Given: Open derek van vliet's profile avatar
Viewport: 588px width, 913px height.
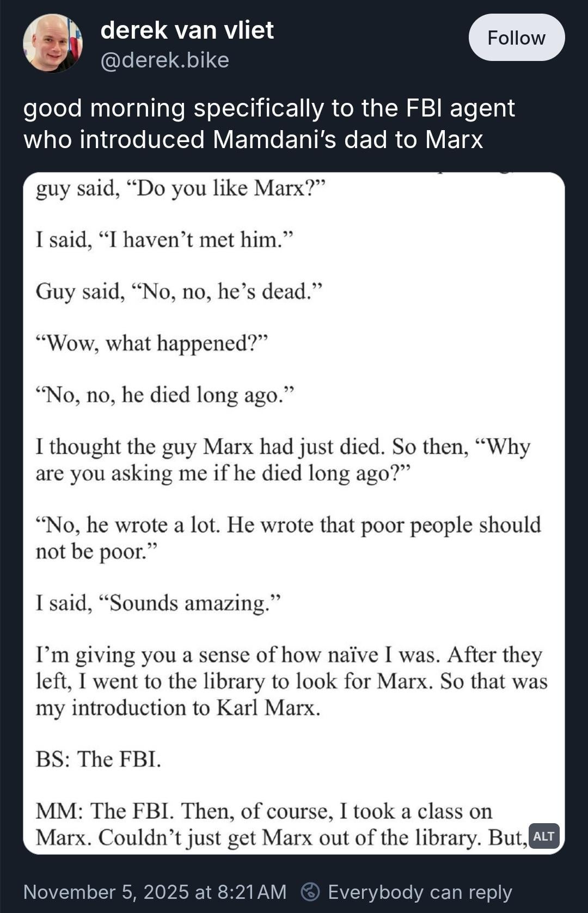Looking at the screenshot, I should [x=53, y=44].
